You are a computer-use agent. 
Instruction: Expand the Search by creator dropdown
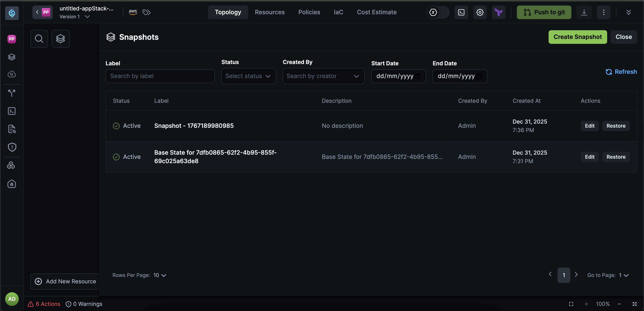[x=323, y=76]
